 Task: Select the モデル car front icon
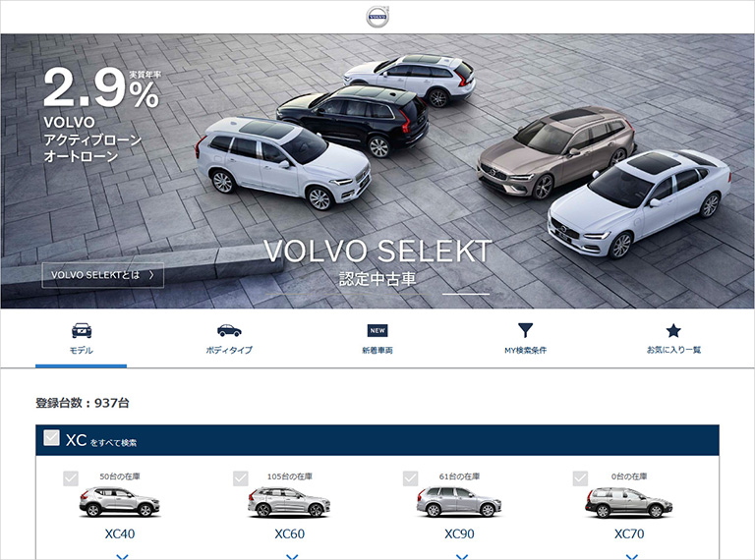[82, 330]
